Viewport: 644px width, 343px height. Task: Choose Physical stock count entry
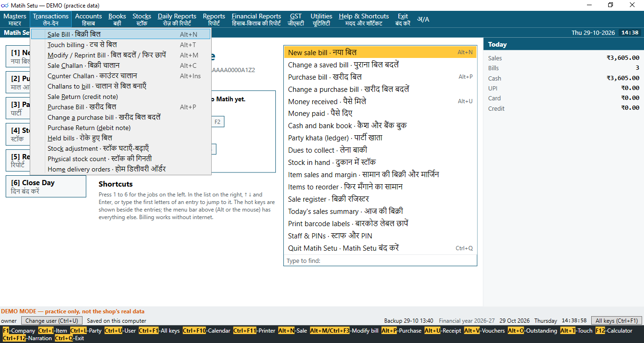point(121,159)
